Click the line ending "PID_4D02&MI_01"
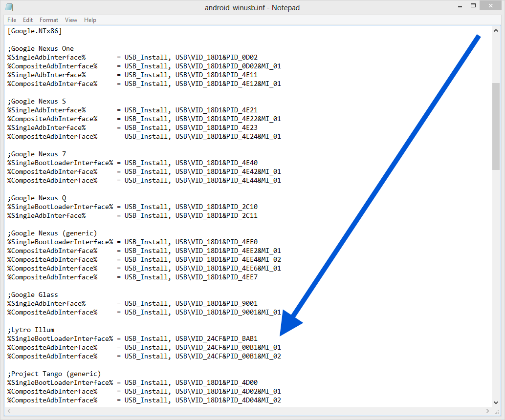 click(x=144, y=391)
